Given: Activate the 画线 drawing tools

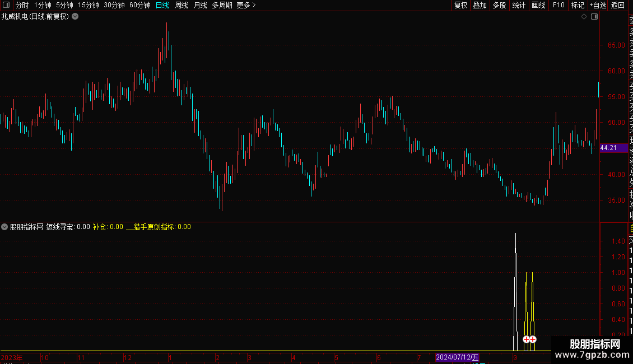Looking at the screenshot, I should (x=538, y=5).
